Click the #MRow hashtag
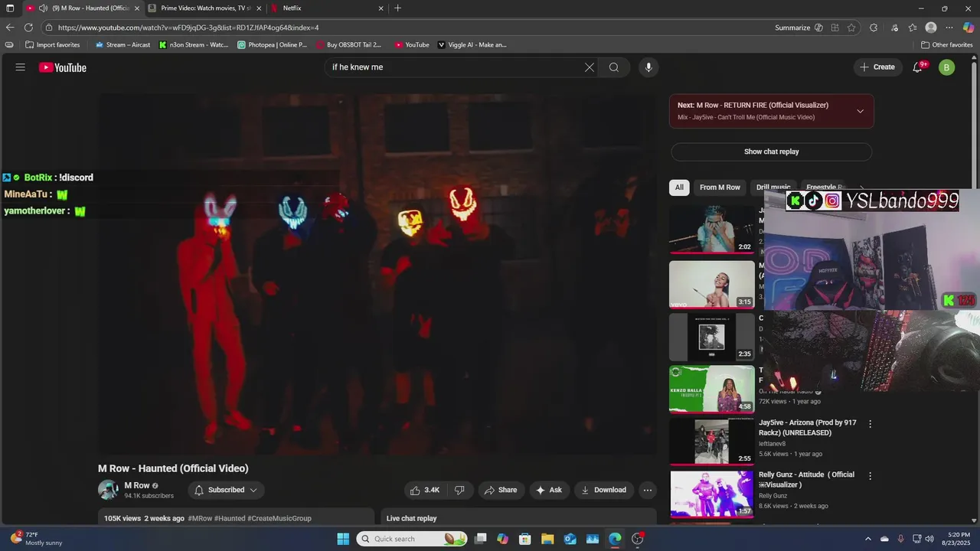The image size is (980, 551). point(200,518)
